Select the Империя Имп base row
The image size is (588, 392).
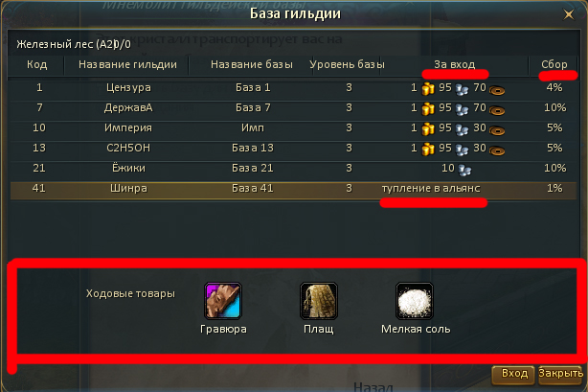tap(293, 128)
